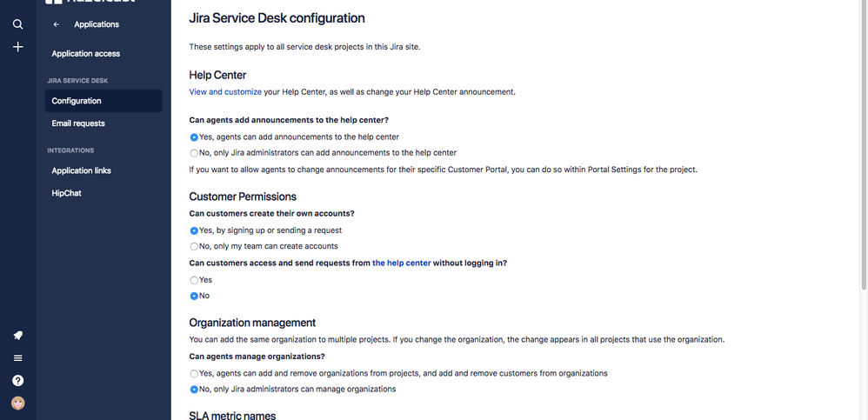The image size is (868, 420).
Task: Select 'Yes, agents can add announcements' option
Action: click(x=194, y=137)
